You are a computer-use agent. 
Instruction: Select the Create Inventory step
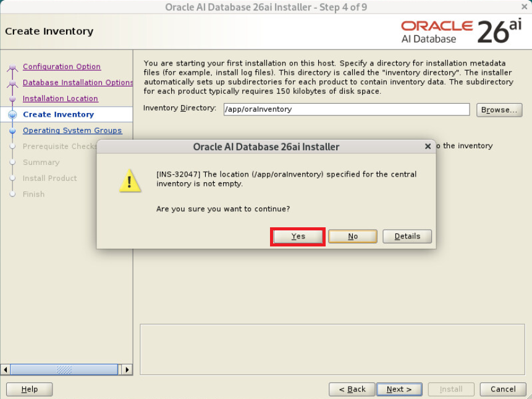(58, 114)
